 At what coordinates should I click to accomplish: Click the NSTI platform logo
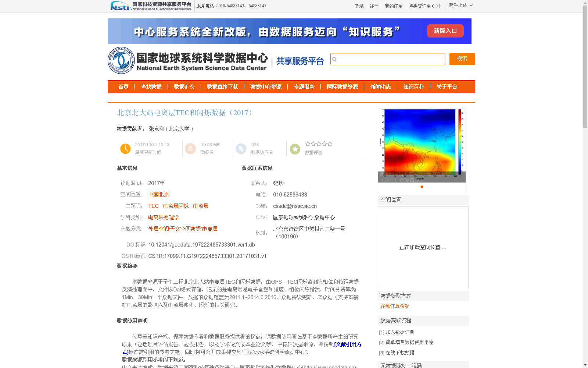[x=151, y=6]
